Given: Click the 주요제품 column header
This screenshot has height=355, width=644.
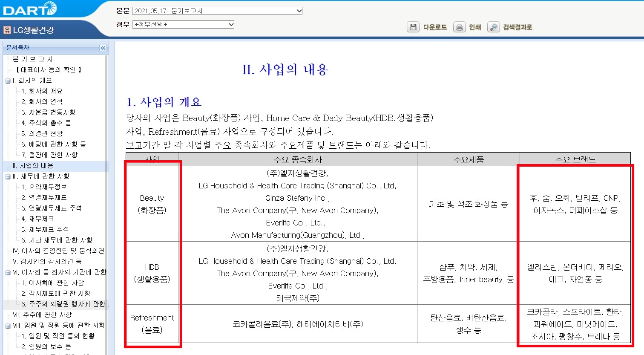Looking at the screenshot, I should [469, 159].
